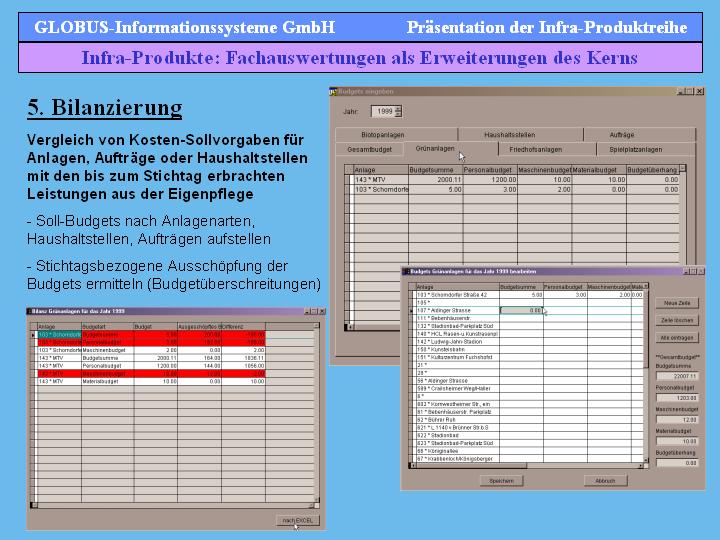
Task: Save budgets with Speichern button
Action: point(500,480)
